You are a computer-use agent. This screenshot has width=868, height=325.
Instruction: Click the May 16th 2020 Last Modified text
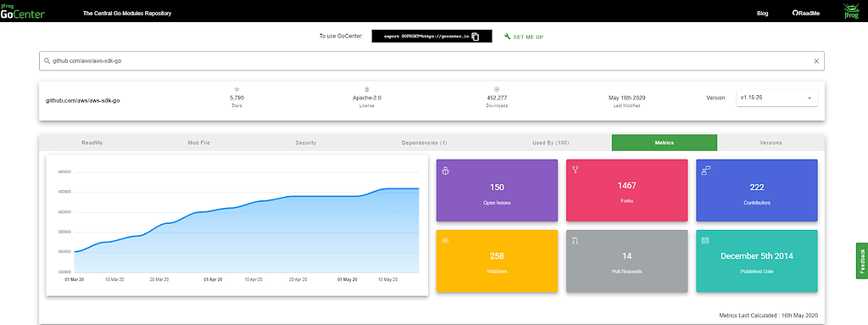point(626,98)
